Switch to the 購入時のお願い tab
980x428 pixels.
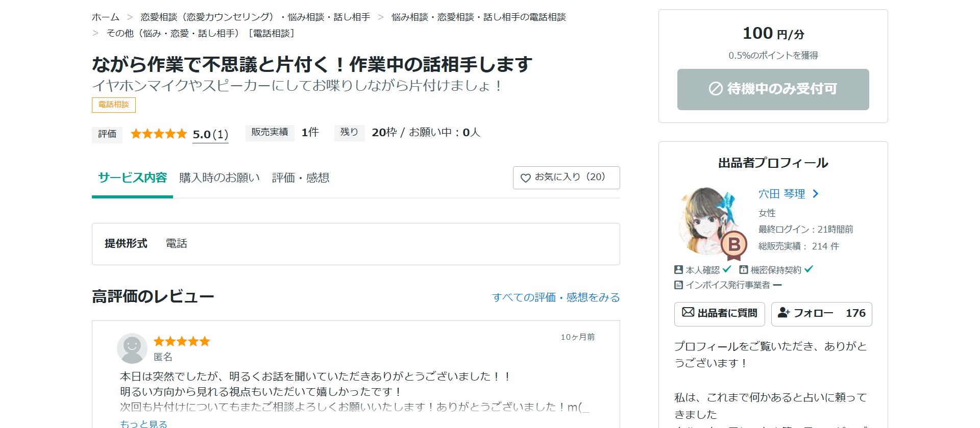pos(219,178)
